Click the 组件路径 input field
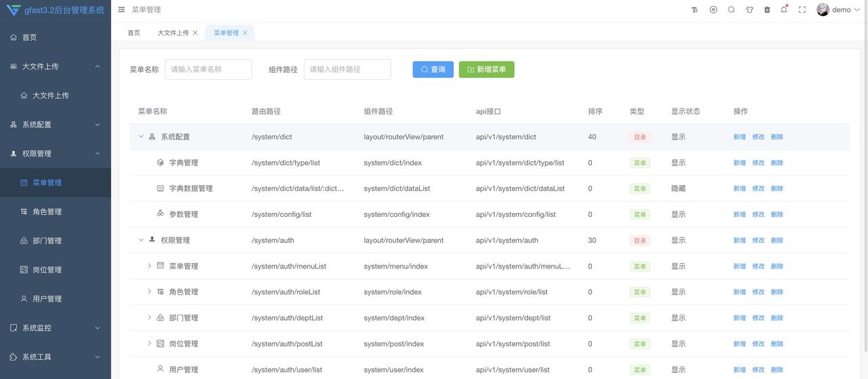The height and width of the screenshot is (379, 868). click(x=347, y=69)
